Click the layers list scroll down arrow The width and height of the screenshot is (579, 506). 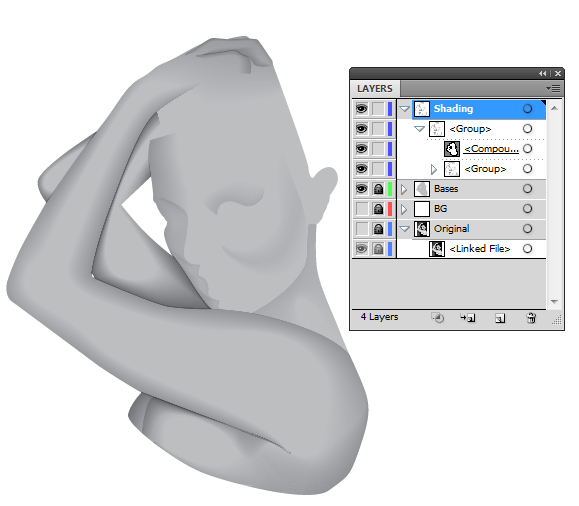[554, 302]
